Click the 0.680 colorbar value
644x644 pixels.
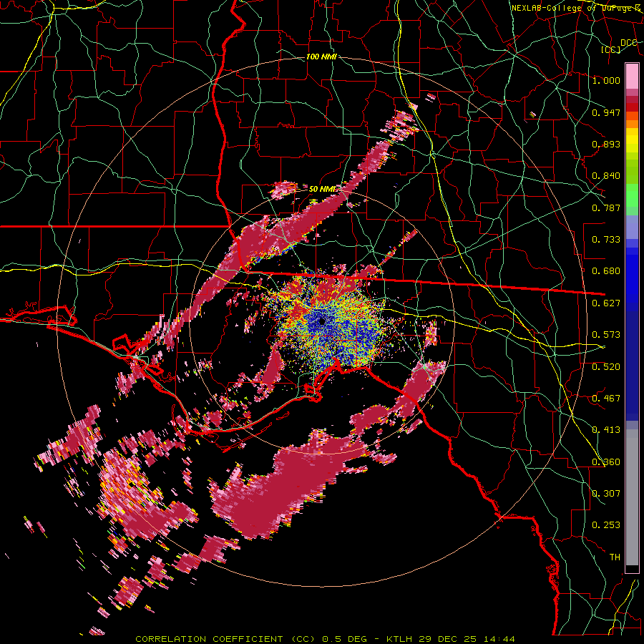pos(606,271)
